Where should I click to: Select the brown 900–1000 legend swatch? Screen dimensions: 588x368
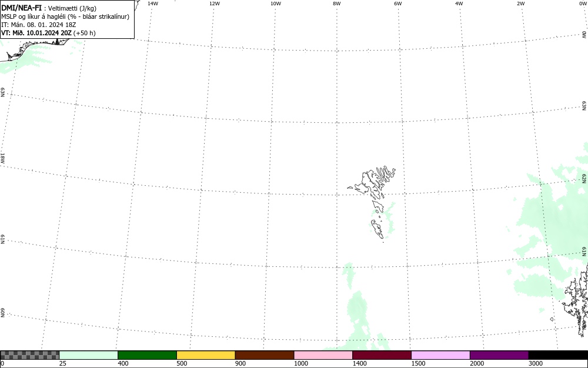pos(265,355)
